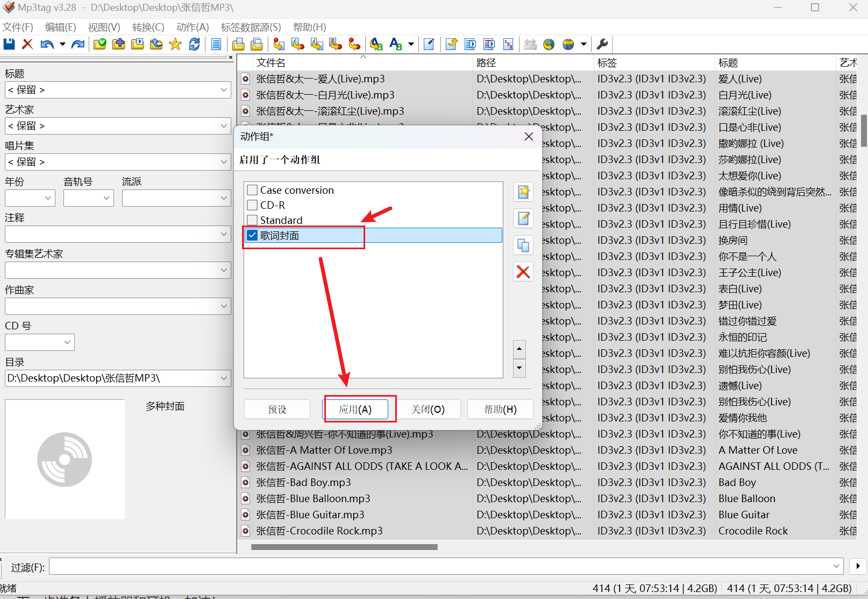Click the yellow star favorites icon
This screenshot has width=868, height=599.
pyautogui.click(x=175, y=44)
